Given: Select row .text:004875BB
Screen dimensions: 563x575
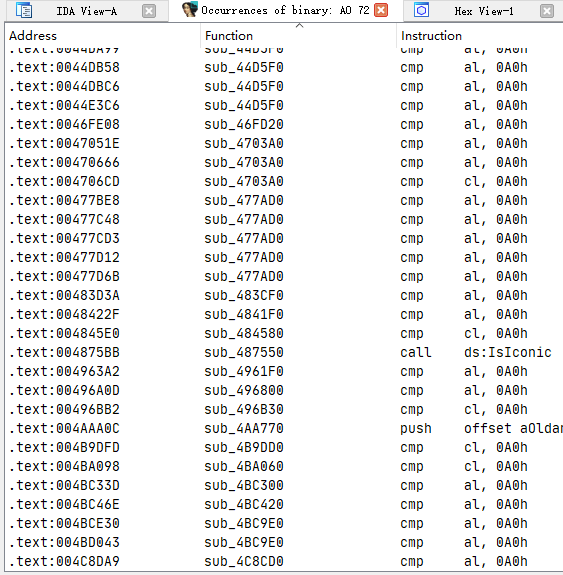Looking at the screenshot, I should click(284, 353).
